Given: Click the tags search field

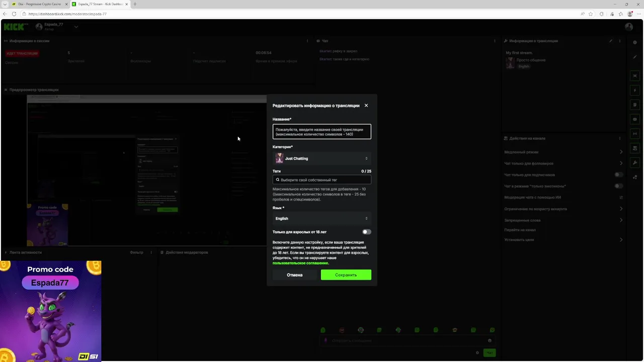Looking at the screenshot, I should pos(322,179).
